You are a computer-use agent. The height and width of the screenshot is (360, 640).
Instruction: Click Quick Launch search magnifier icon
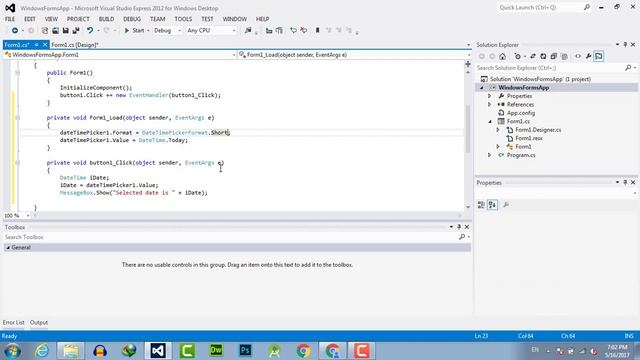[x=587, y=7]
